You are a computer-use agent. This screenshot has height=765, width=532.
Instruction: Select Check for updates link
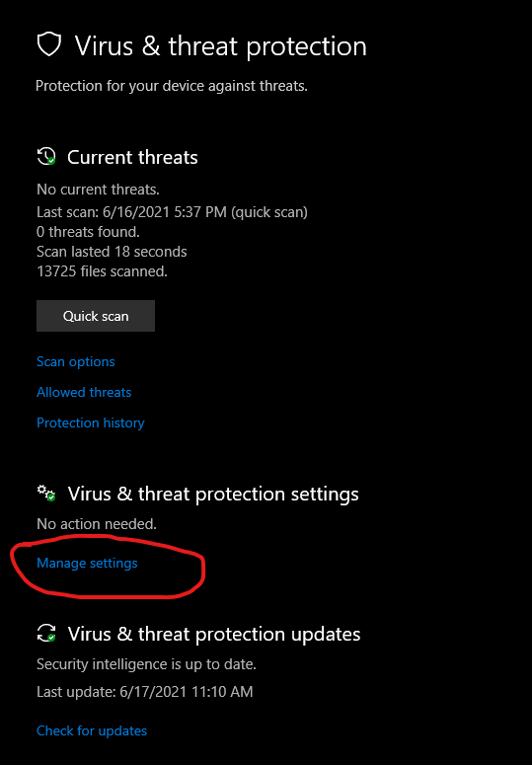pyautogui.click(x=92, y=730)
